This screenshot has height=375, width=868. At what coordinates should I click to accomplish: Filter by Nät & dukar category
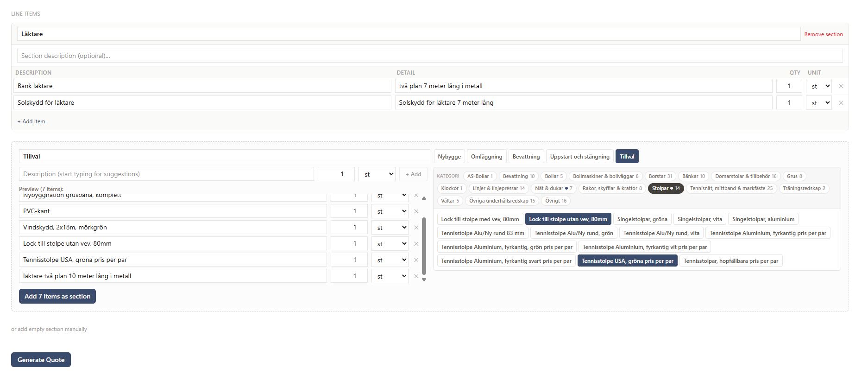pos(554,188)
